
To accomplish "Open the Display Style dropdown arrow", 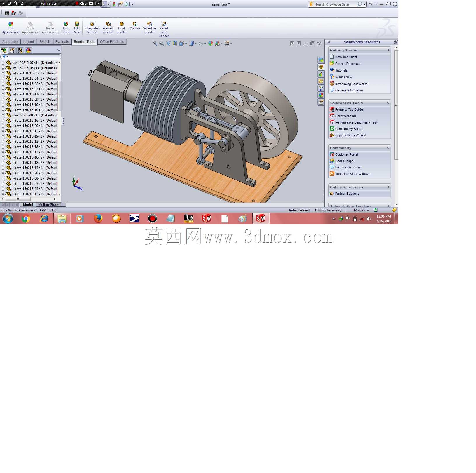I will click(195, 44).
